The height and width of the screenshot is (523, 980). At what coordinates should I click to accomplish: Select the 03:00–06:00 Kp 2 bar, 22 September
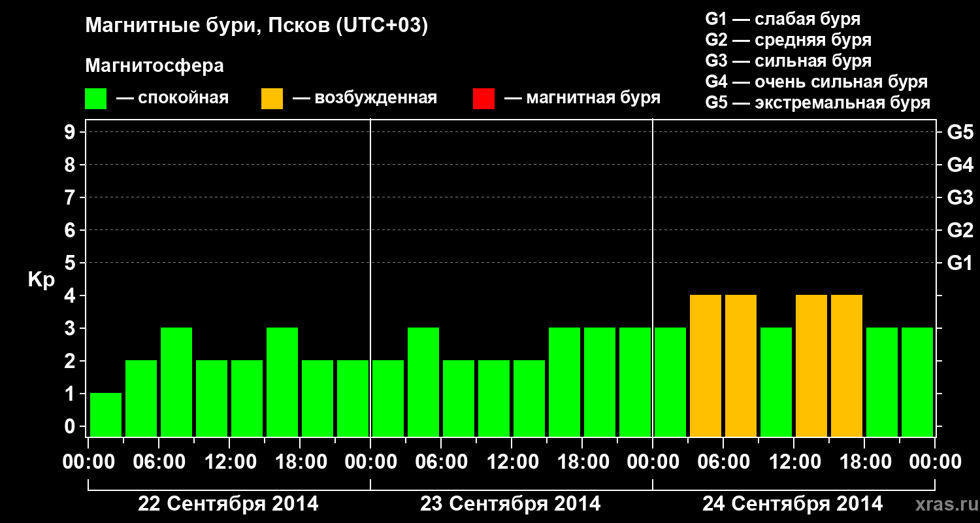(x=141, y=398)
